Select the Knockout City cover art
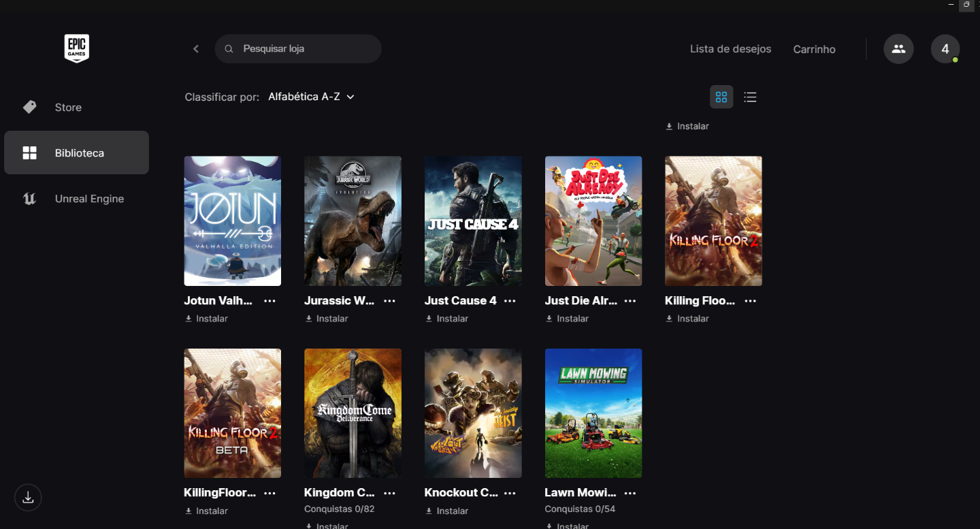 tap(473, 413)
